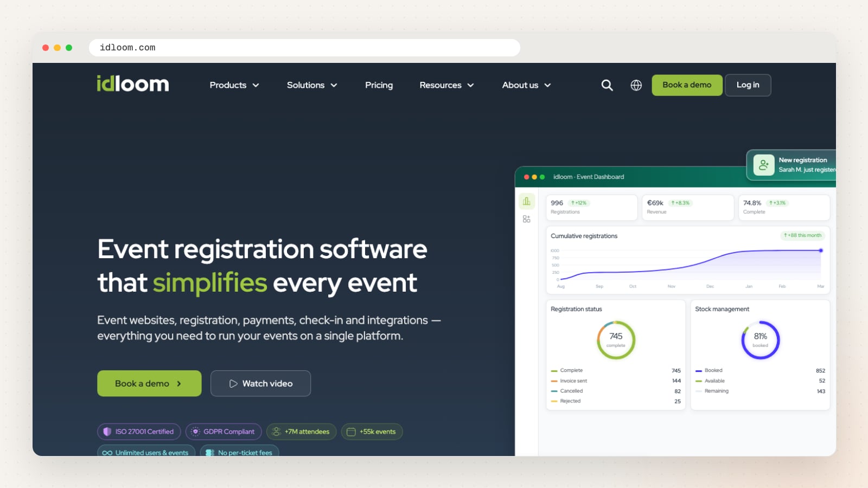Click the Stock management heading
868x488 pixels.
click(722, 309)
